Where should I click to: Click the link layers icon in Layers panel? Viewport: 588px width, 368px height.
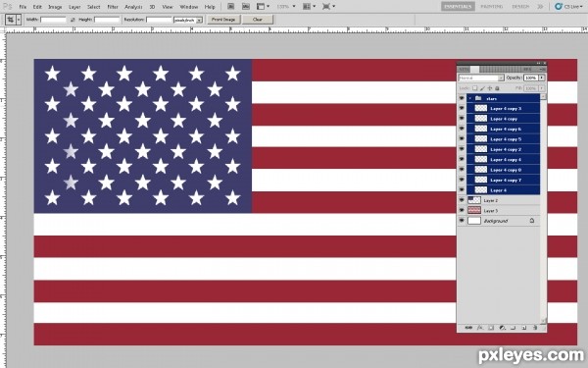tap(468, 328)
